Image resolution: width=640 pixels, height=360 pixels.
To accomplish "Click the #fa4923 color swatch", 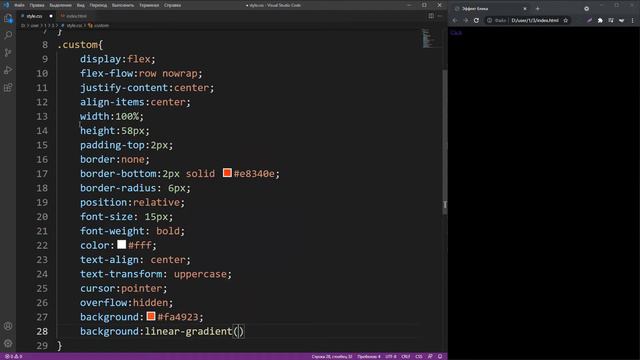I will pyautogui.click(x=151, y=316).
